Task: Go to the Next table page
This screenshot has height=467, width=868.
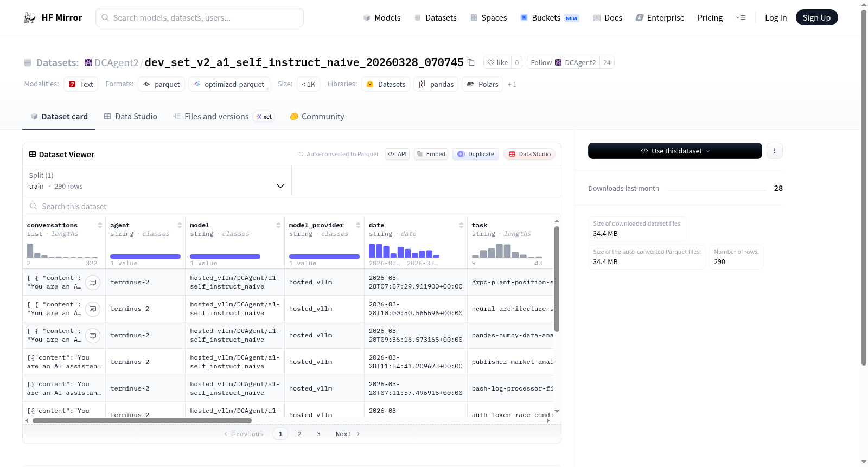Action: coord(348,434)
